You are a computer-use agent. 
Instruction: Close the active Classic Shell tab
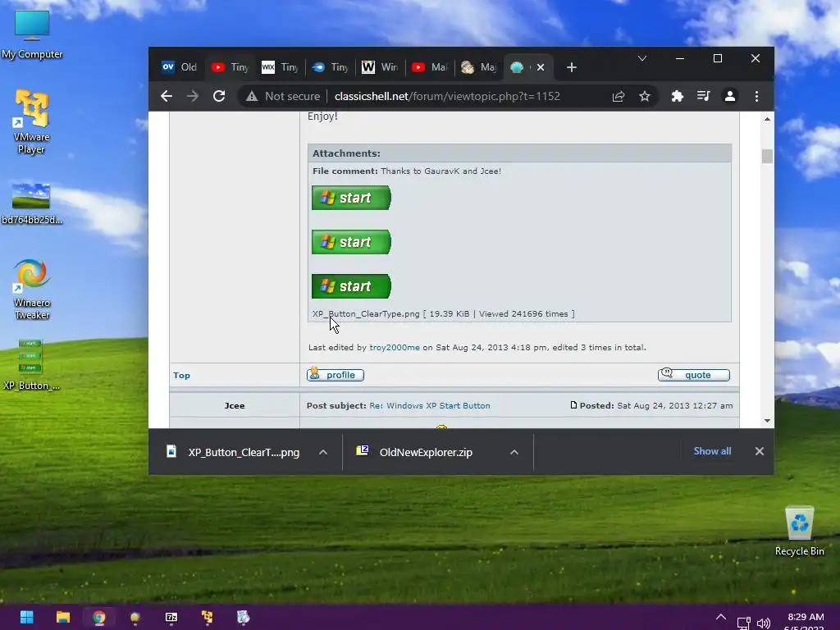tap(541, 67)
